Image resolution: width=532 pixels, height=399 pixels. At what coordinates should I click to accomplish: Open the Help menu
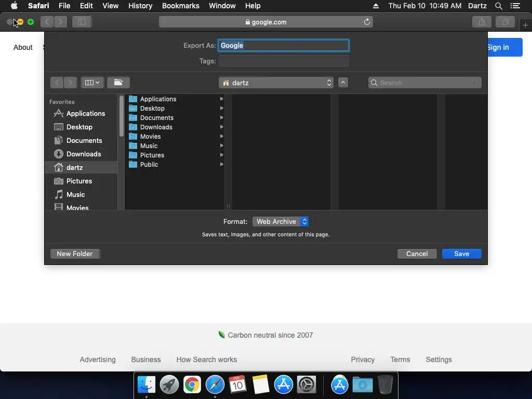253,6
